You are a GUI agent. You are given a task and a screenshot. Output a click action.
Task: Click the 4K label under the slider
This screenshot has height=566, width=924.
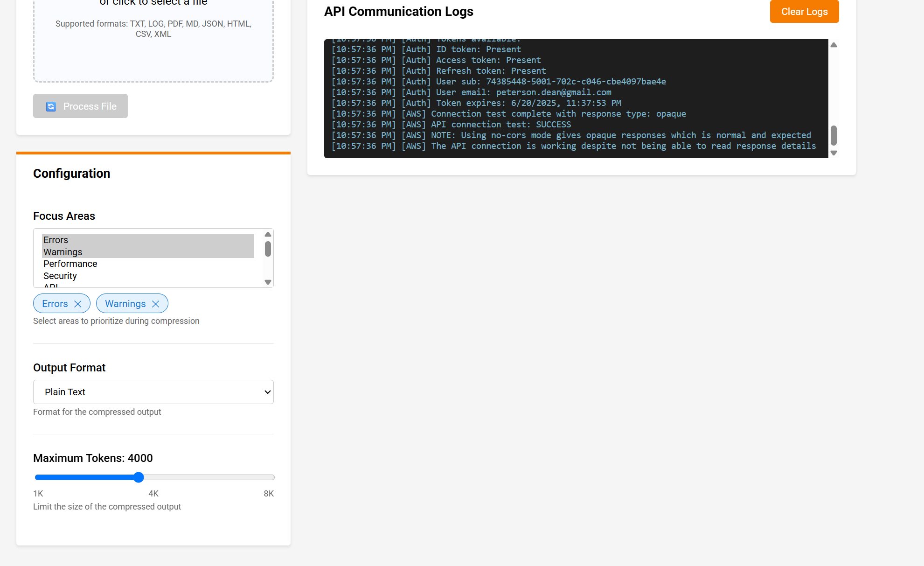tap(153, 494)
